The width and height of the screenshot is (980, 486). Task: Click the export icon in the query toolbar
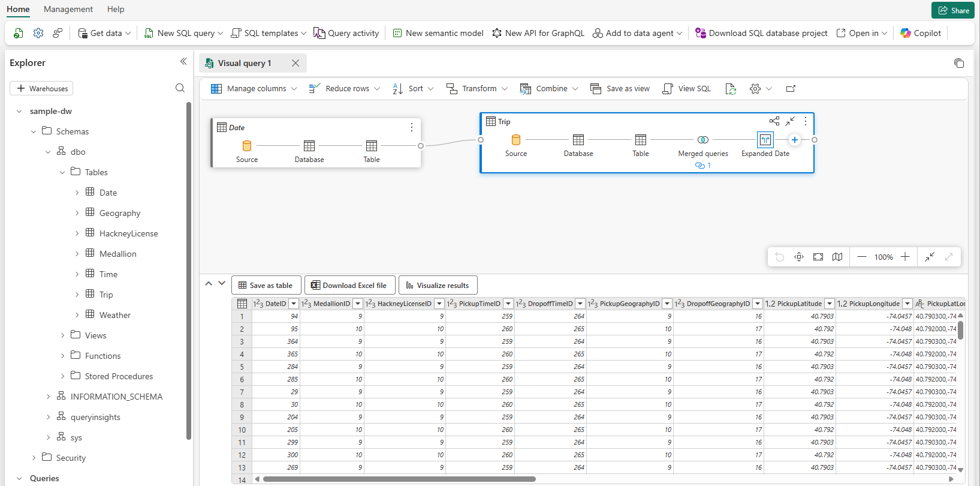pyautogui.click(x=791, y=89)
